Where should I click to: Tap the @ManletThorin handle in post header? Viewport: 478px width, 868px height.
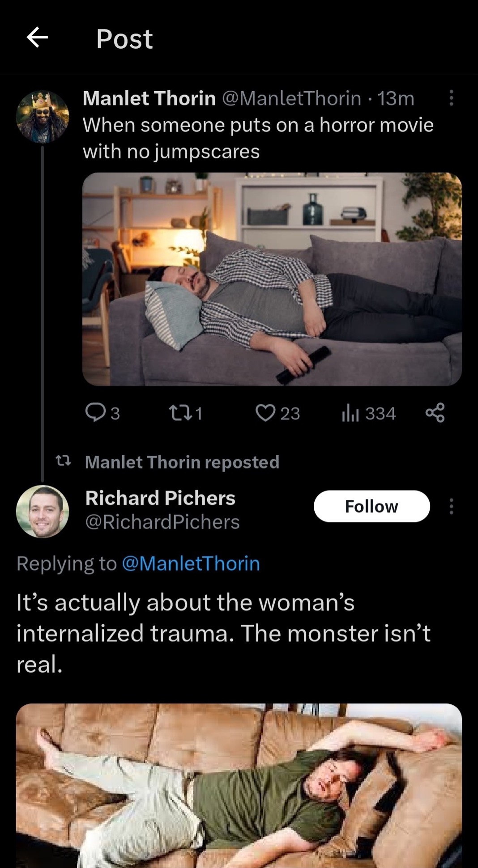pos(291,98)
